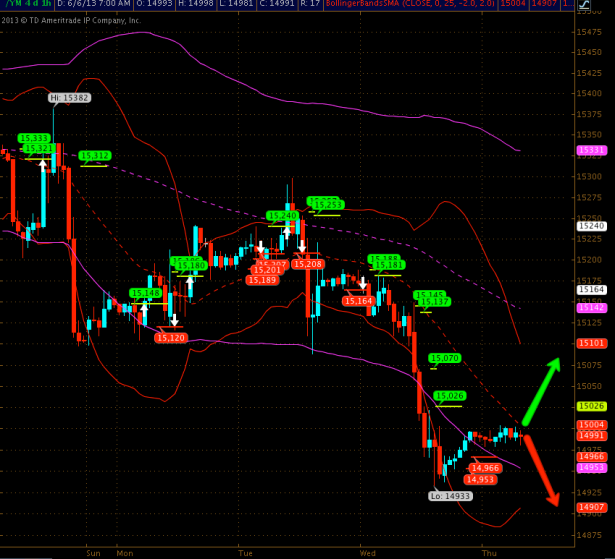
Task: Click the magenta 15331 price axis label
Action: (x=591, y=150)
